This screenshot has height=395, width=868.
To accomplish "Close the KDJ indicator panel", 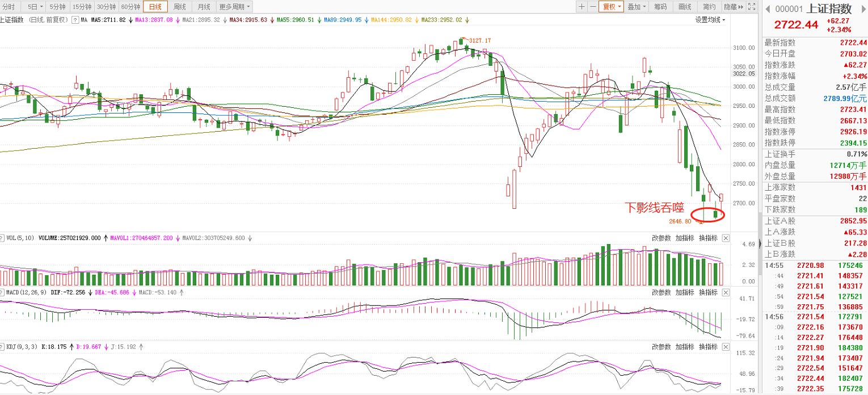I will pyautogui.click(x=726, y=347).
